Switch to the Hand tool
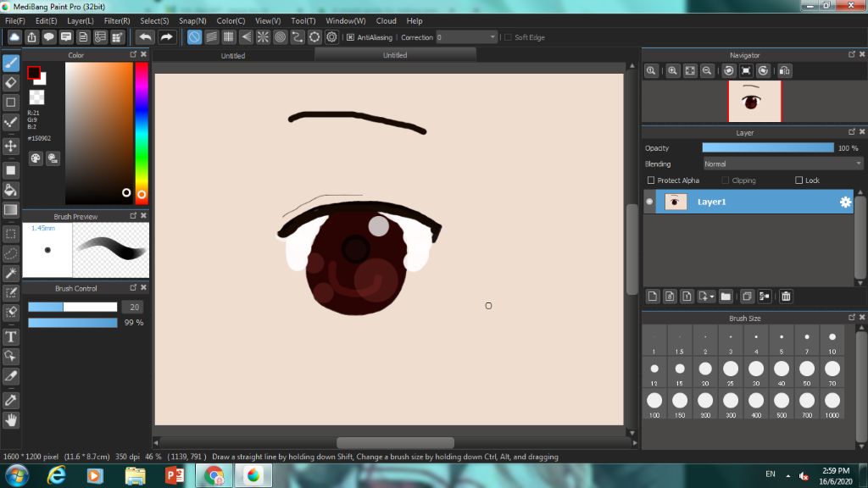 tap(10, 420)
